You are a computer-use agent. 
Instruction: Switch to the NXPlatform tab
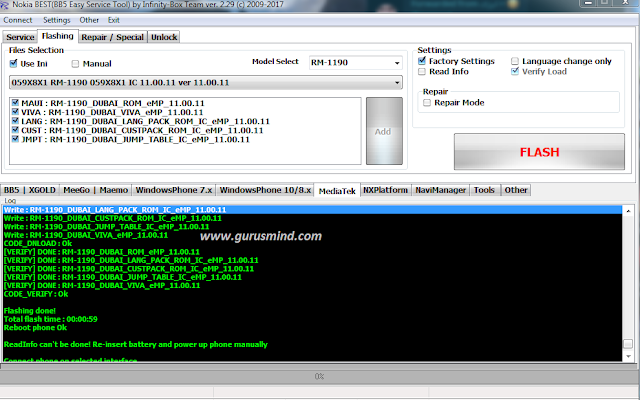point(385,190)
